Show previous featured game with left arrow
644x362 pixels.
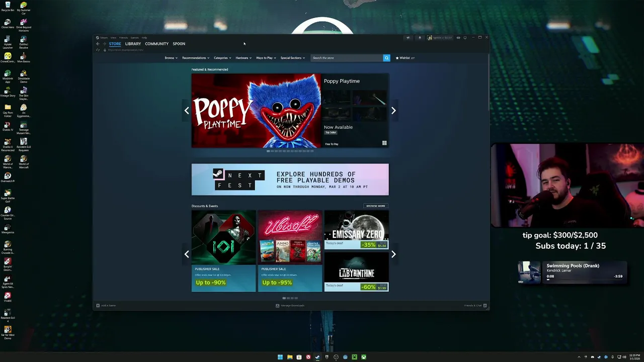coord(187,111)
